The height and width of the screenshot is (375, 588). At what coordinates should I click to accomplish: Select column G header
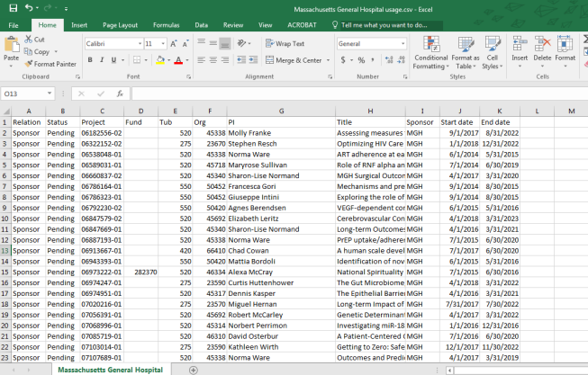coord(281,111)
